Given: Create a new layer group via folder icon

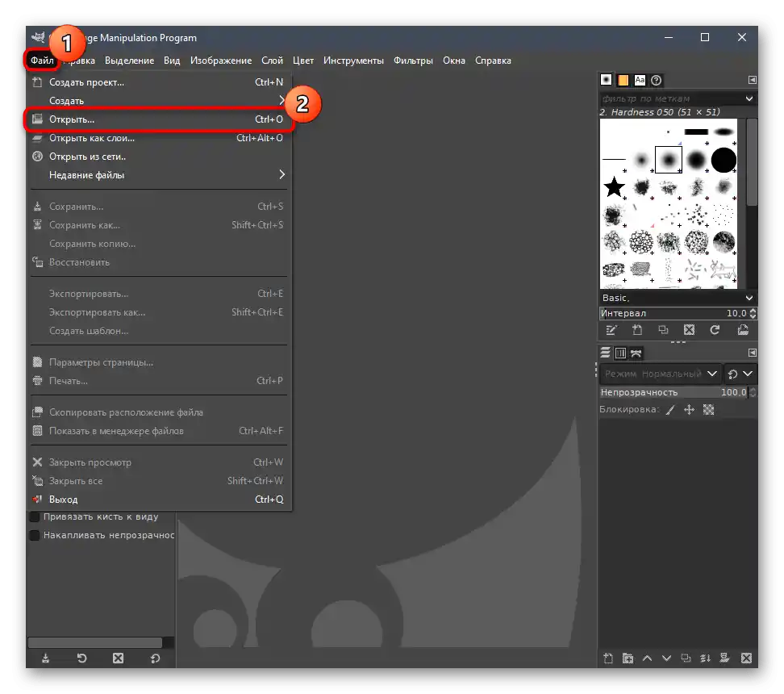Looking at the screenshot, I should pos(628,658).
